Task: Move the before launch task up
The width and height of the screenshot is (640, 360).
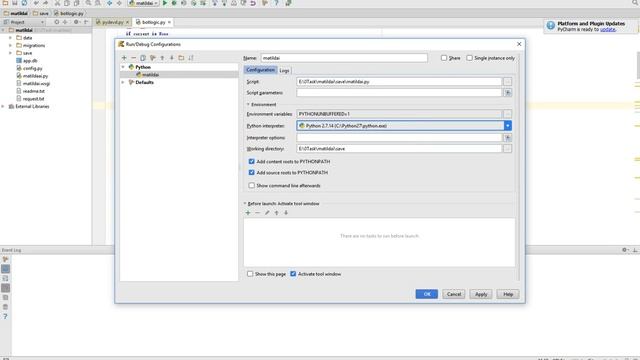Action: point(276,213)
